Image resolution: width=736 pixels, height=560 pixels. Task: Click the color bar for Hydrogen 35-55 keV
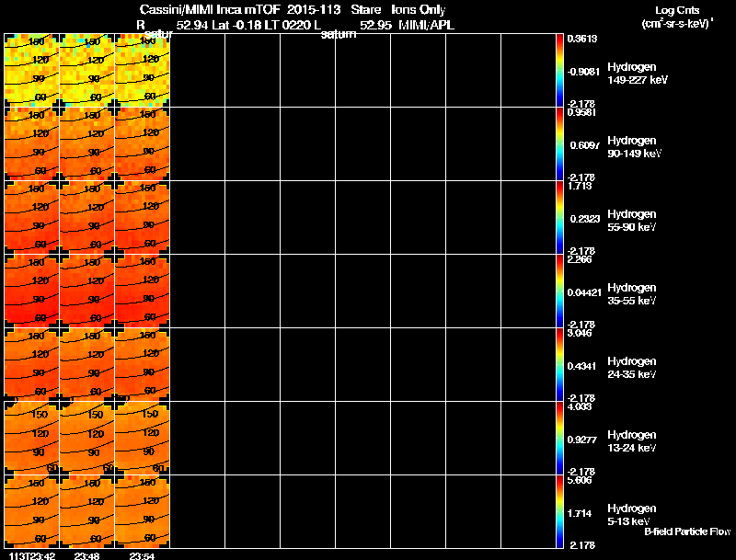559,291
